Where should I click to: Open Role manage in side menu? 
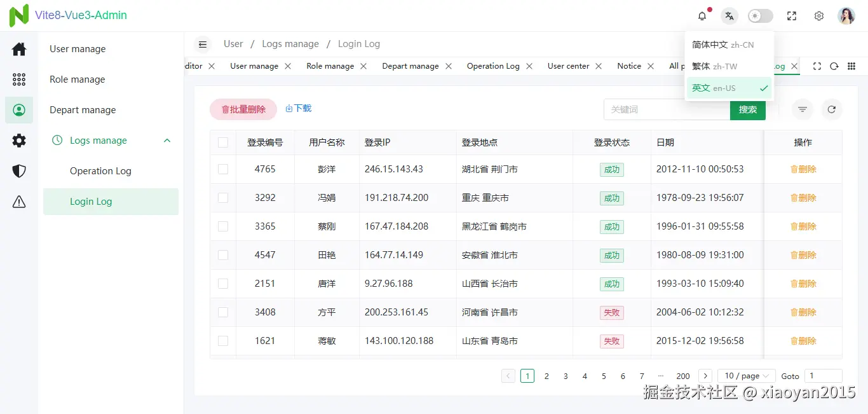tap(111, 79)
